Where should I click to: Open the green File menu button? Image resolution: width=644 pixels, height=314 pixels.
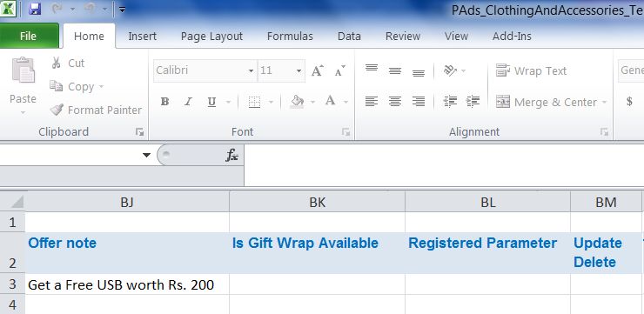coord(29,37)
